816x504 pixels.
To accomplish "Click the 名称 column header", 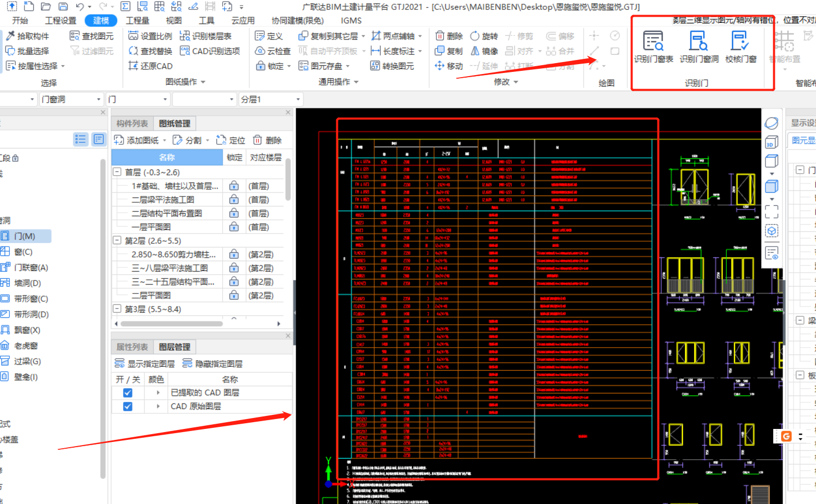I will tap(167, 157).
